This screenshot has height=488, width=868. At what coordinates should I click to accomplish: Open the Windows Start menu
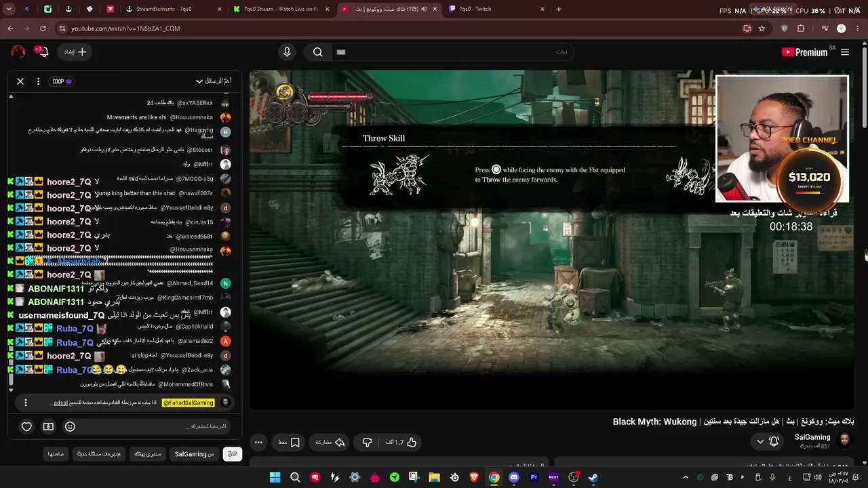point(275,477)
